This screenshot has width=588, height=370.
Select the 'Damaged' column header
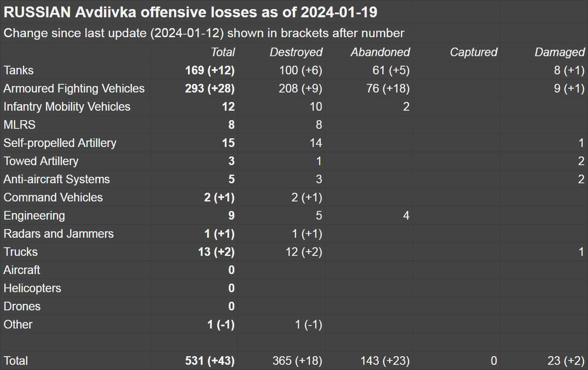[559, 52]
